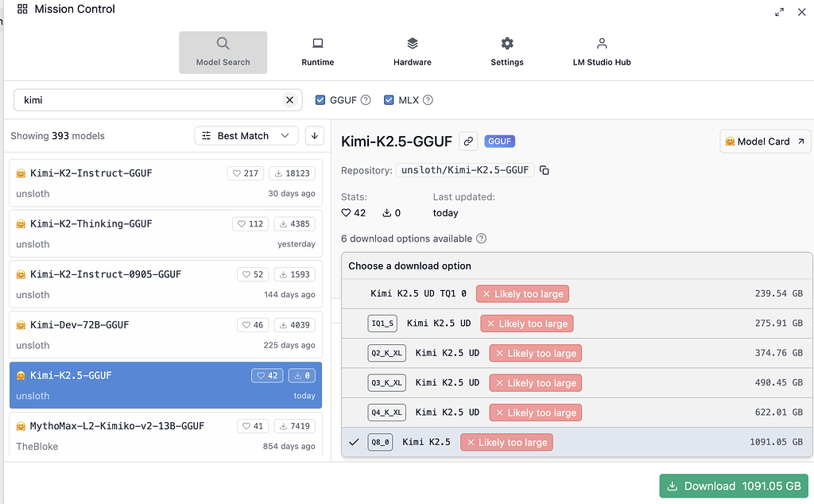Select the Kimi-K2-Instruct-GGUF model
Image resolution: width=814 pixels, height=504 pixels.
tap(165, 183)
